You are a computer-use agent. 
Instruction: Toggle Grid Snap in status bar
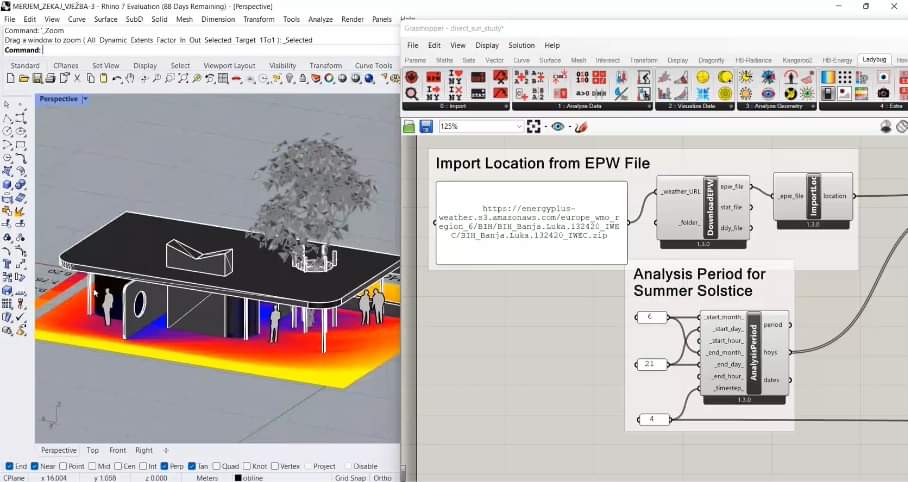[x=349, y=478]
